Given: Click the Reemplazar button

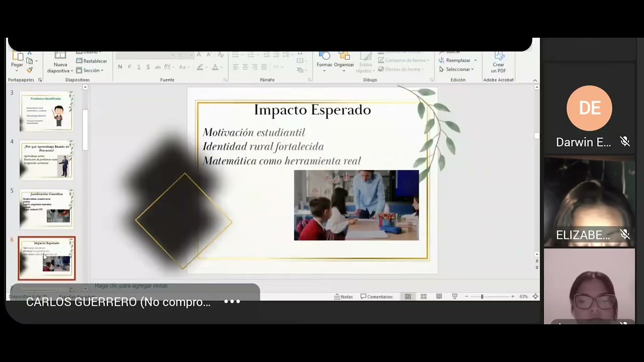Looking at the screenshot, I should click(458, 60).
